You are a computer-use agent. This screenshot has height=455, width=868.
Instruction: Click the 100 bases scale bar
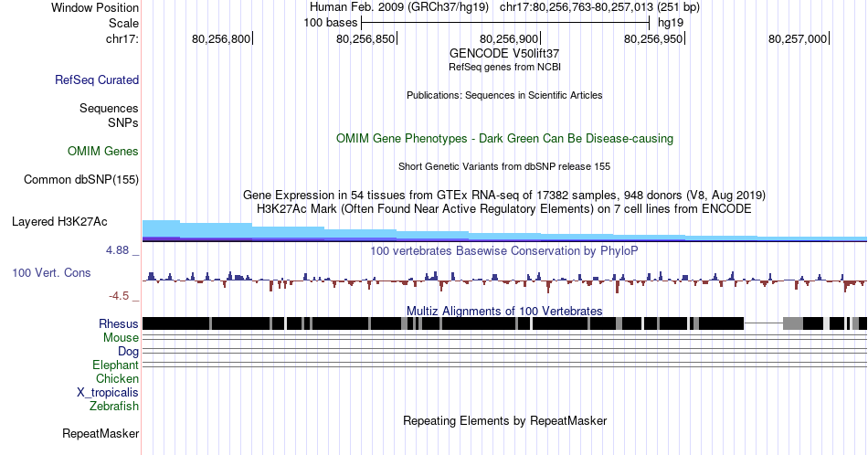tap(505, 23)
